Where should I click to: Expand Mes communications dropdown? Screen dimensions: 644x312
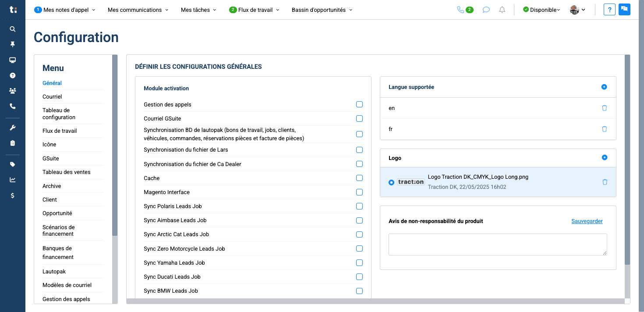pyautogui.click(x=138, y=10)
